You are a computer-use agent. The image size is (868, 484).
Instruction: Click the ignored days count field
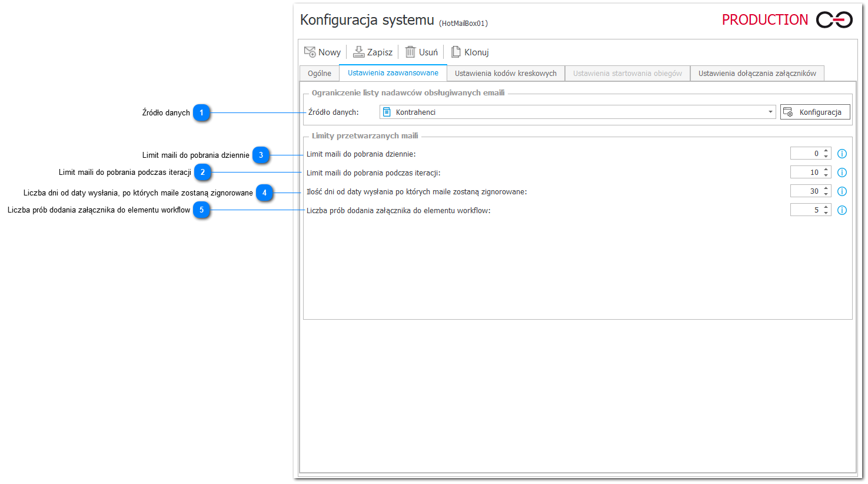[806, 191]
